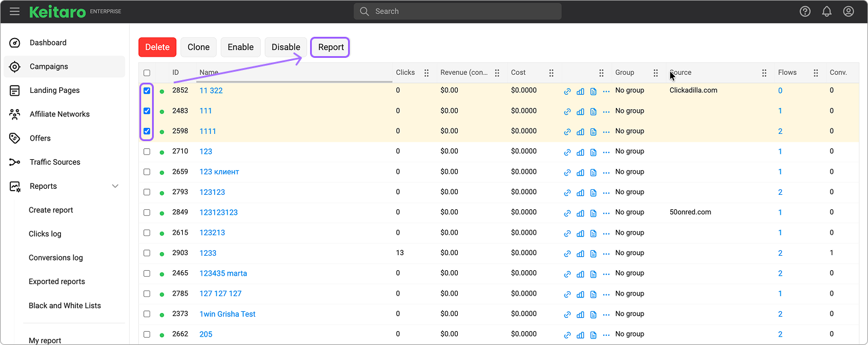The height and width of the screenshot is (345, 868).
Task: Click the help question mark icon
Action: point(805,11)
